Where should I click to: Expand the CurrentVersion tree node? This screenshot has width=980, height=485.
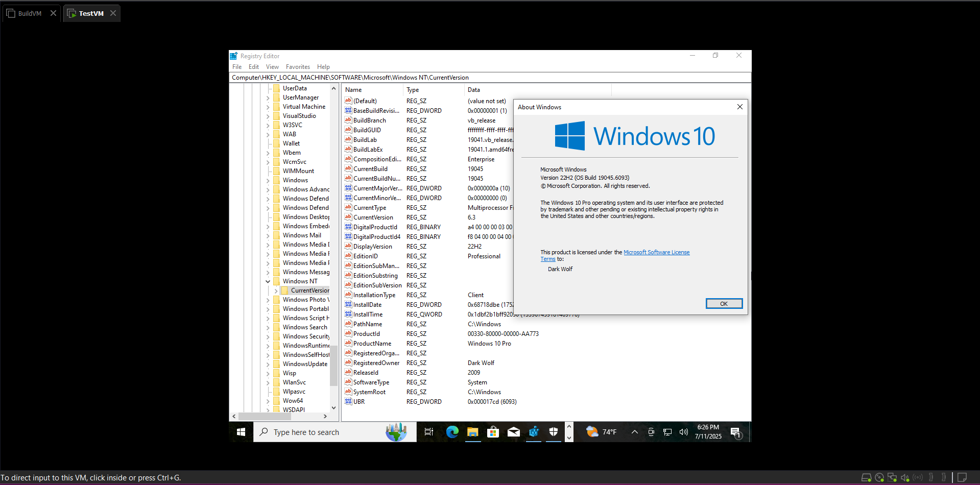click(276, 290)
